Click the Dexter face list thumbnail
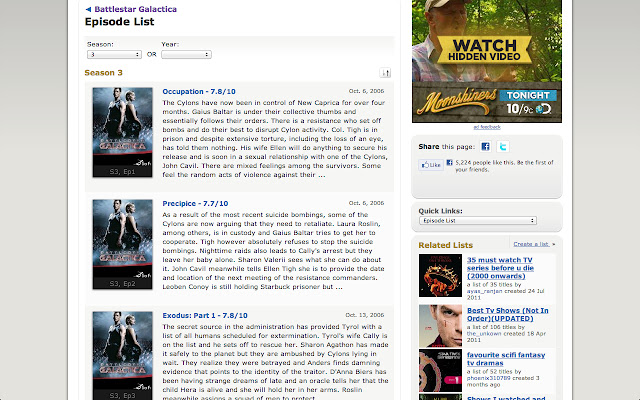This screenshot has width=640, height=400. click(x=440, y=326)
